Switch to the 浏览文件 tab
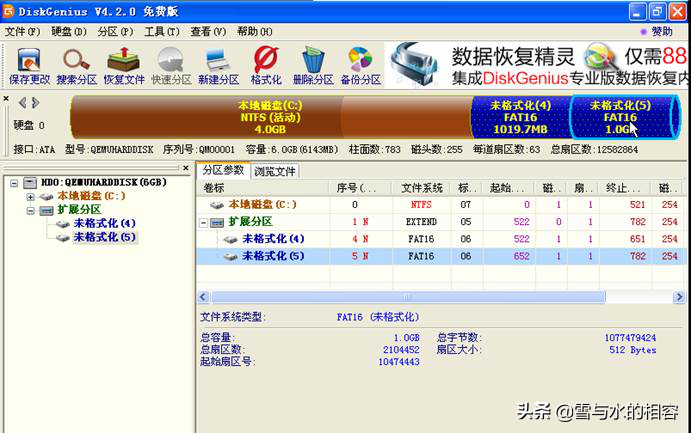This screenshot has height=433, width=691. tap(275, 171)
